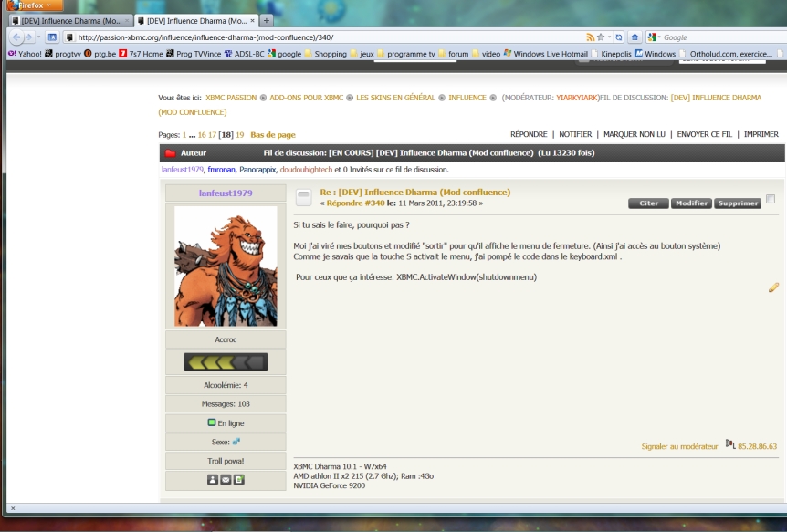Click the Firefox back arrow button
787x532 pixels.
[16, 37]
